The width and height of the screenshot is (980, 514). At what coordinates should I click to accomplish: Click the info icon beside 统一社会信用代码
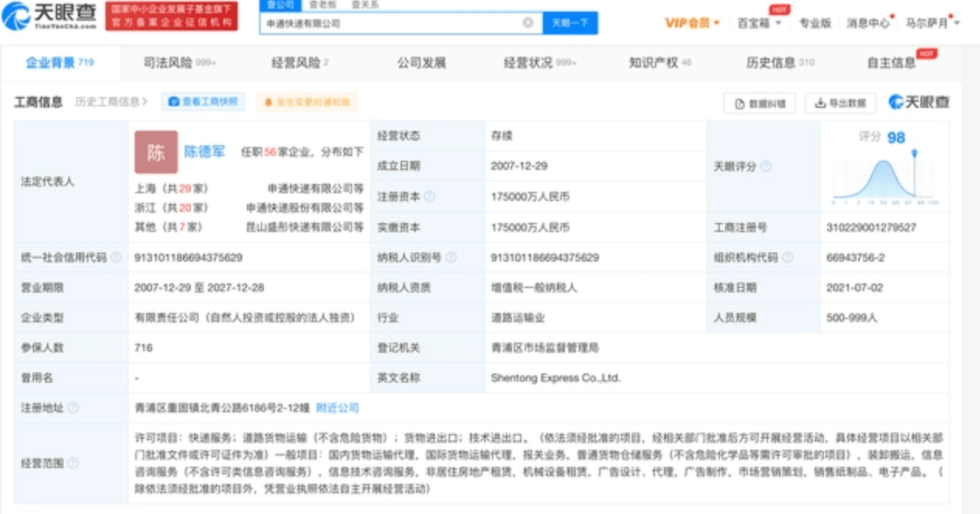(x=116, y=258)
